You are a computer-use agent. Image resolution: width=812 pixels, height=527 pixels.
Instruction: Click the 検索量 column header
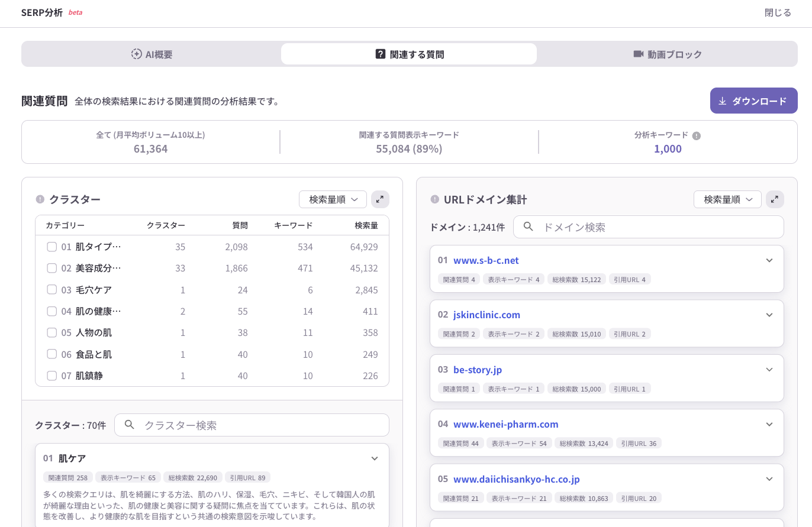pos(366,225)
